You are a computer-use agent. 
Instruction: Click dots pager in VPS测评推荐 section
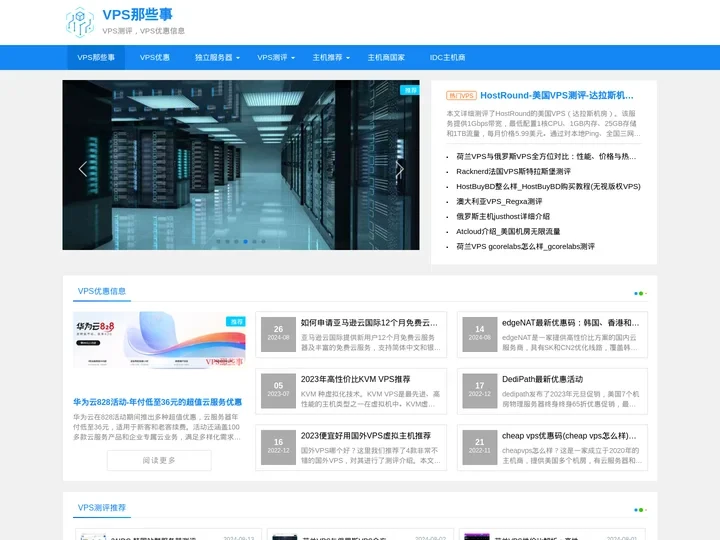point(640,510)
